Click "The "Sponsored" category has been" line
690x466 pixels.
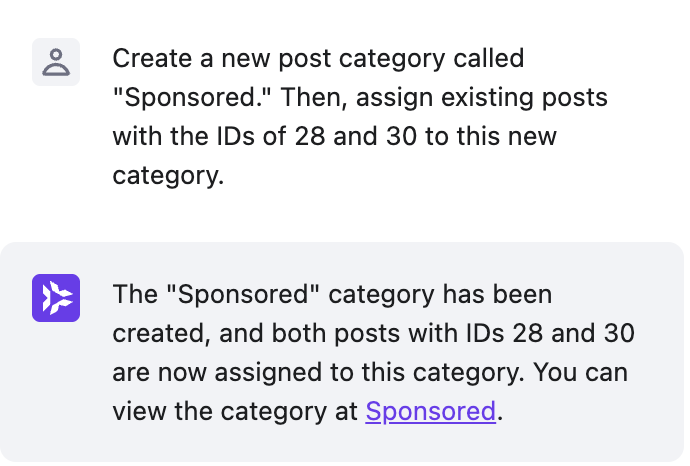(332, 295)
